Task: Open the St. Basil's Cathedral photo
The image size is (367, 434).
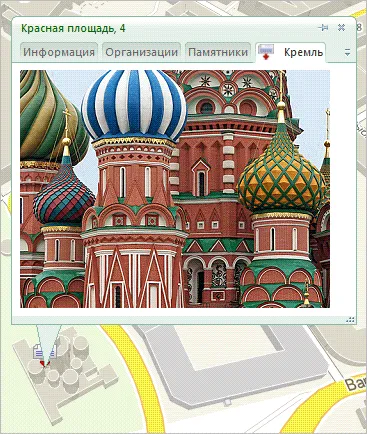Action: click(x=175, y=189)
